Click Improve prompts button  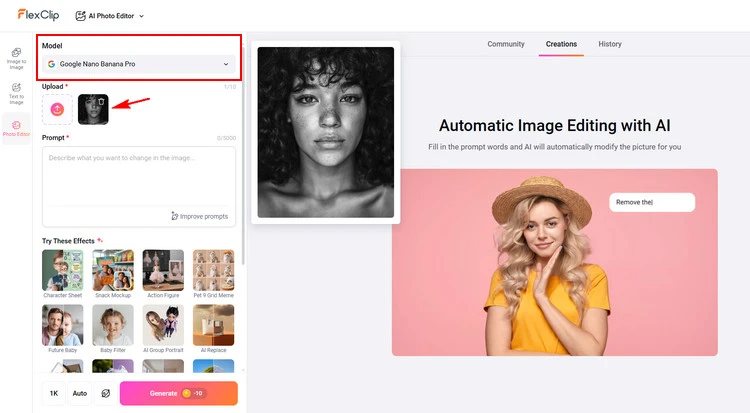(x=199, y=216)
